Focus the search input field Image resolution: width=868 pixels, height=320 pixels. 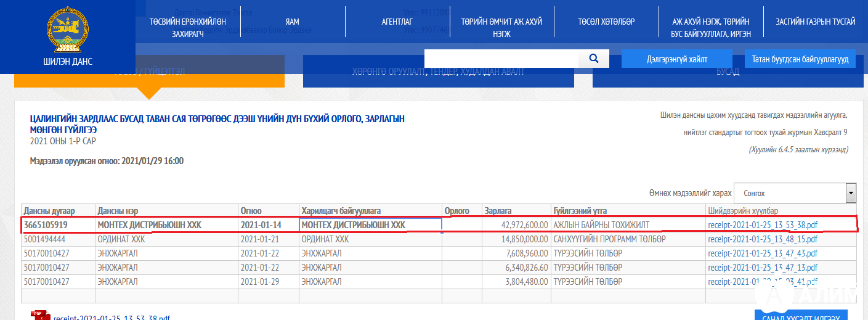pos(501,59)
